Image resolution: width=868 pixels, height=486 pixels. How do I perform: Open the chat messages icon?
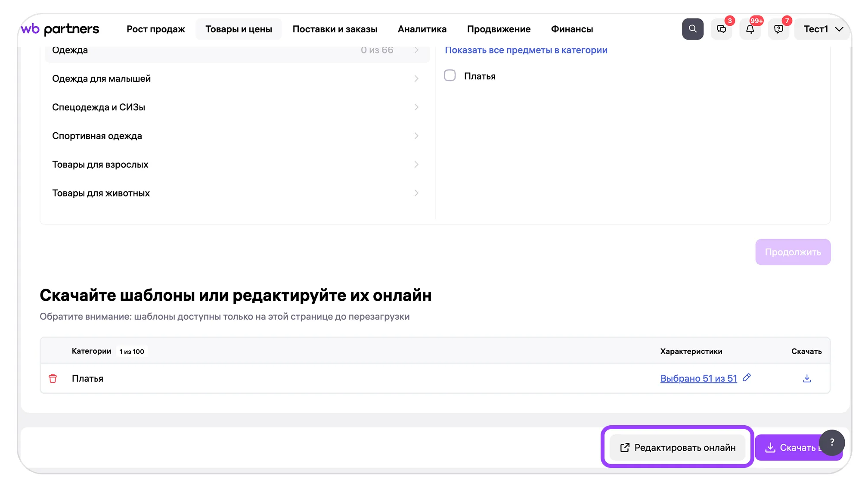pyautogui.click(x=721, y=29)
